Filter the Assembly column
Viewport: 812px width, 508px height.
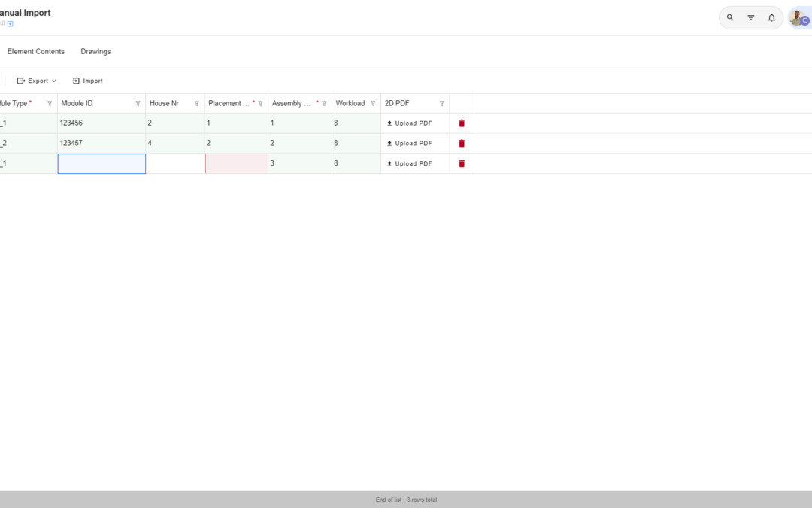pyautogui.click(x=324, y=104)
